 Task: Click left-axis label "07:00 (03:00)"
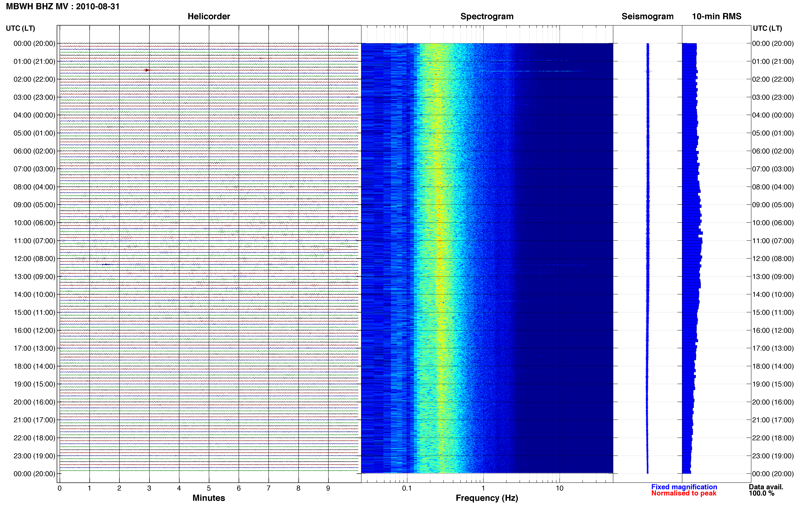(x=34, y=169)
